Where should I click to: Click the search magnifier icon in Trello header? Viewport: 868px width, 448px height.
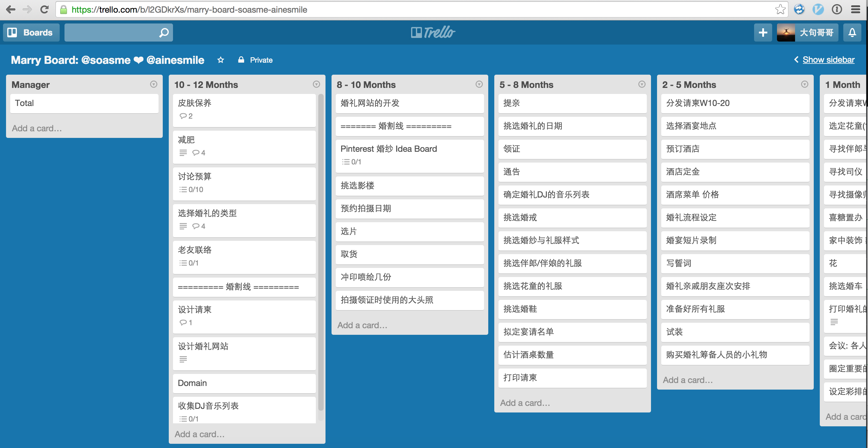(164, 33)
